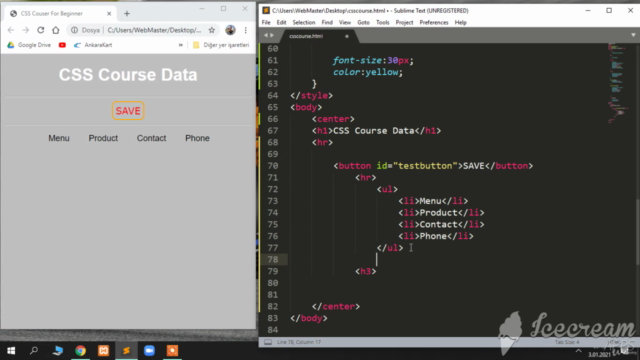Click the closing center tag on line 82

(336, 307)
